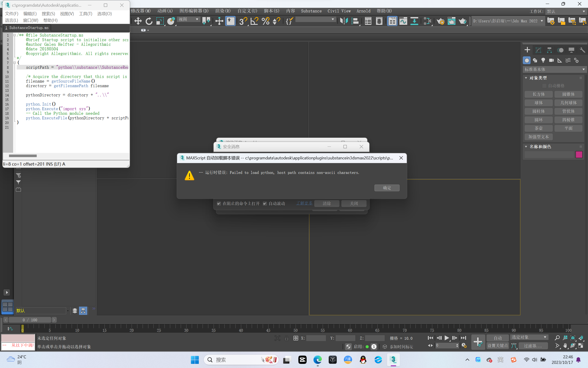This screenshot has width=588, height=368.
Task: Click the Mirror tool icon
Action: tap(344, 21)
